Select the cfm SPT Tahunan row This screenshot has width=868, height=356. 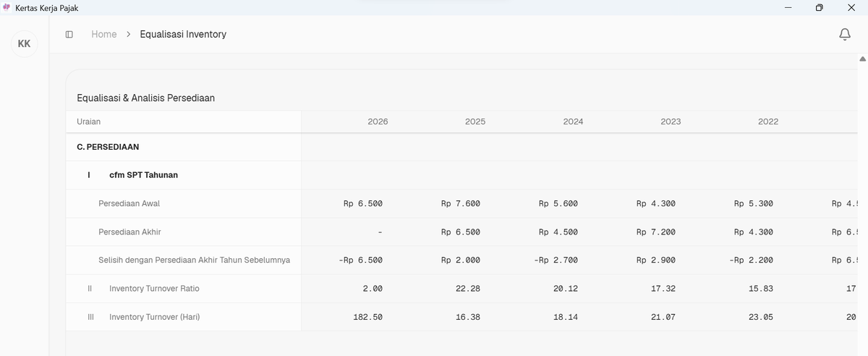click(x=143, y=175)
